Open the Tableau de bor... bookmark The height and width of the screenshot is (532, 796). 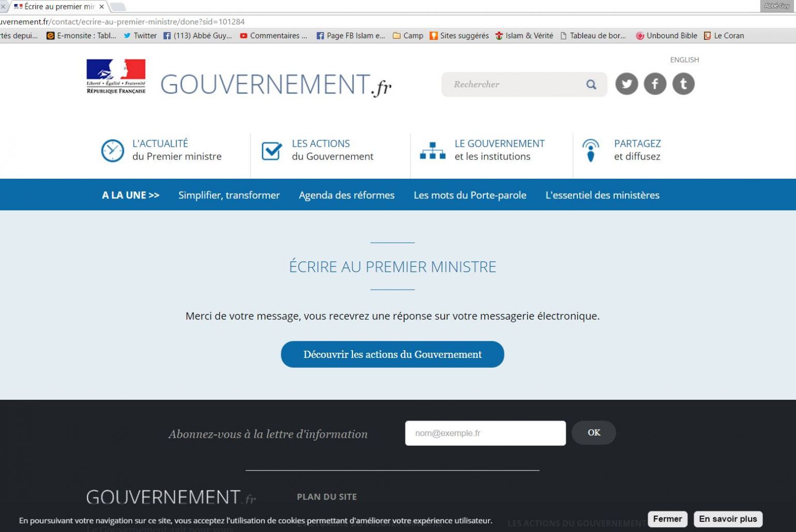coord(593,36)
